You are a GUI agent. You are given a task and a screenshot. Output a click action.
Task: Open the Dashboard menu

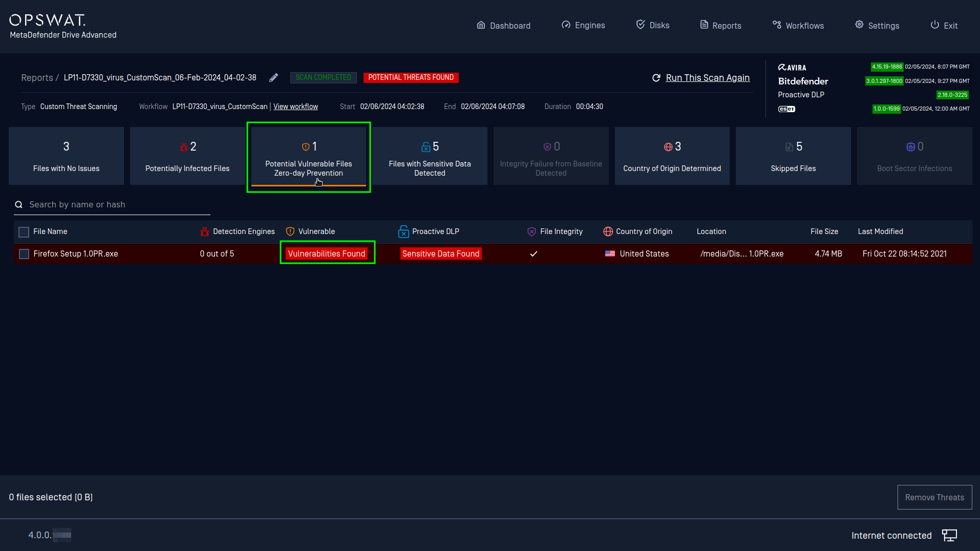click(x=504, y=26)
